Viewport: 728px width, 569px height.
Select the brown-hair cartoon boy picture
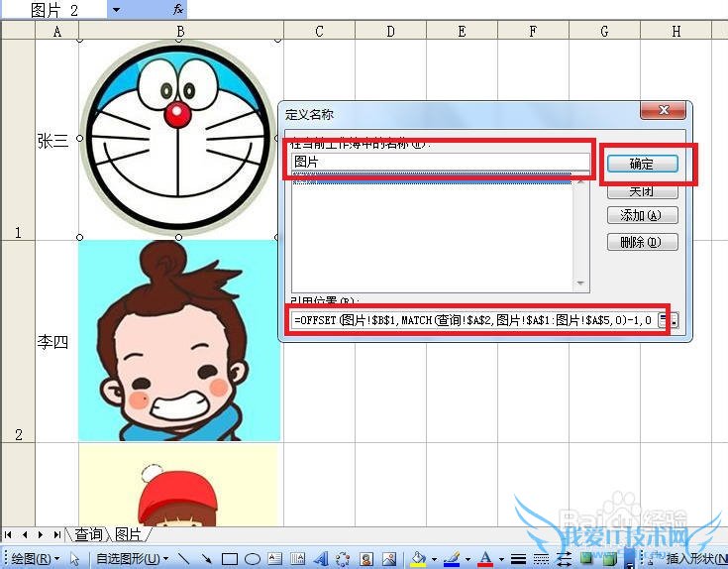pos(179,340)
